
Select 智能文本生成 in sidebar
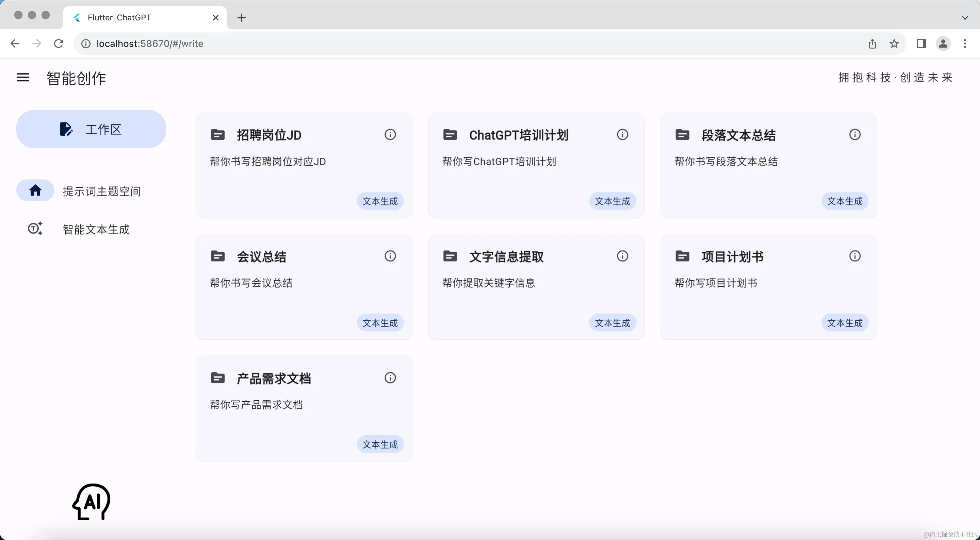96,229
